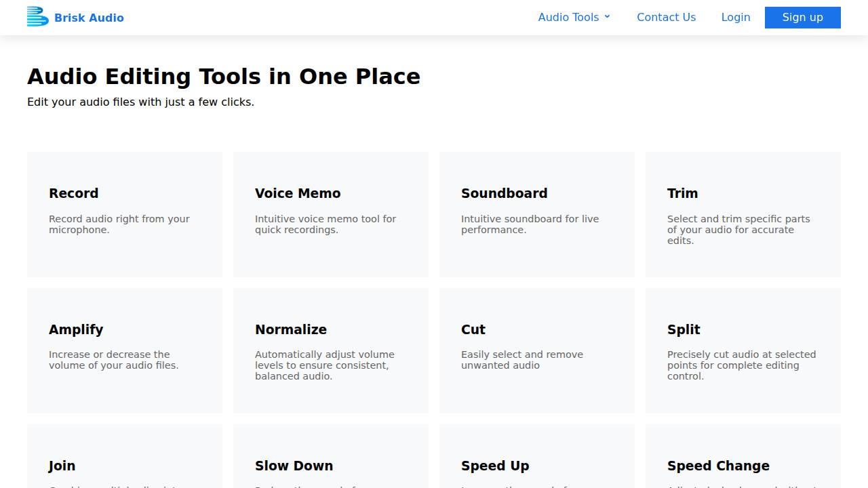The image size is (868, 488).
Task: Select the Normalize tool card
Action: tap(331, 350)
